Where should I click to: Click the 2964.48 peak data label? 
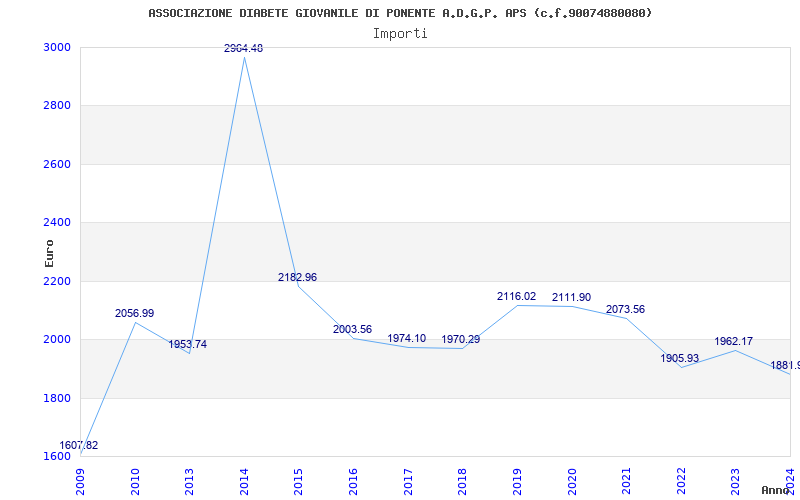[244, 48]
